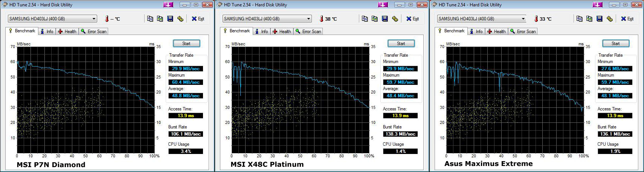
Task: Pink download arrow in MSI X48C Platinum title bar
Action: pos(383,5)
